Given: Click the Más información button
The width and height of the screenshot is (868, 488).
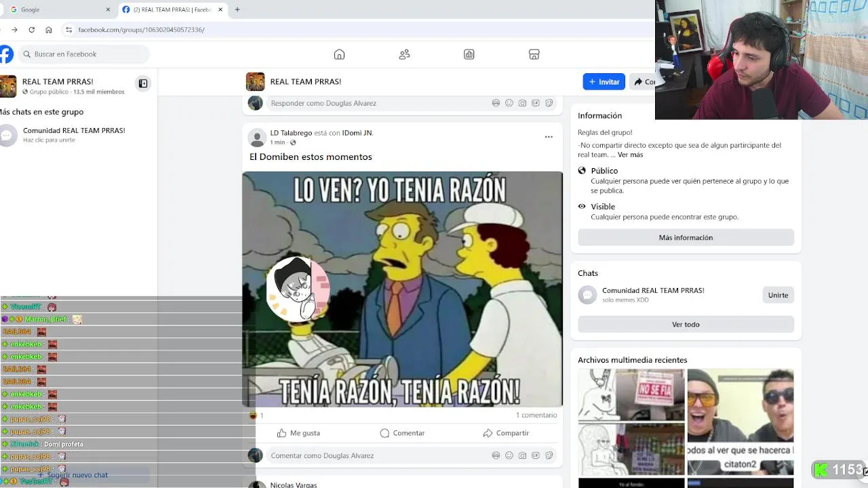Looking at the screenshot, I should [x=686, y=237].
